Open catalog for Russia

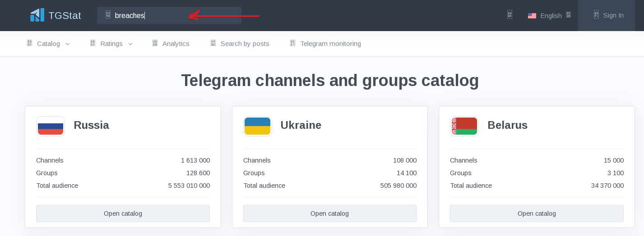123,213
